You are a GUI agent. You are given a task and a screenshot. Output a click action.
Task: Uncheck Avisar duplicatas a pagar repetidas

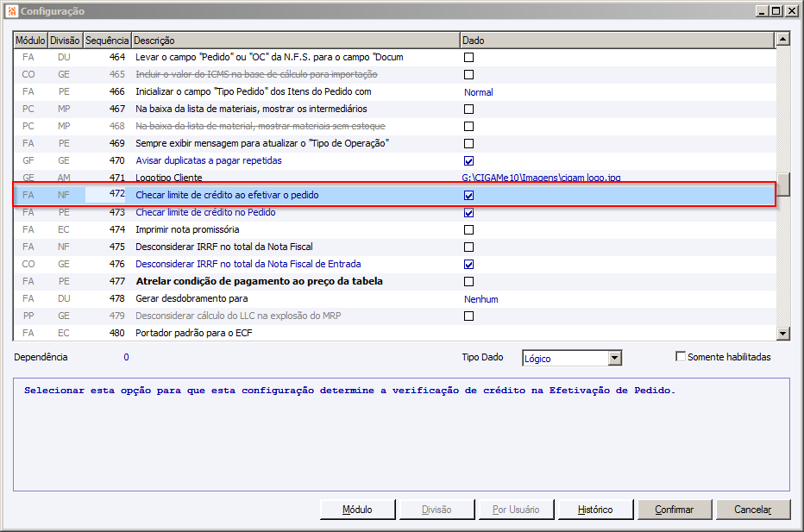pos(468,161)
